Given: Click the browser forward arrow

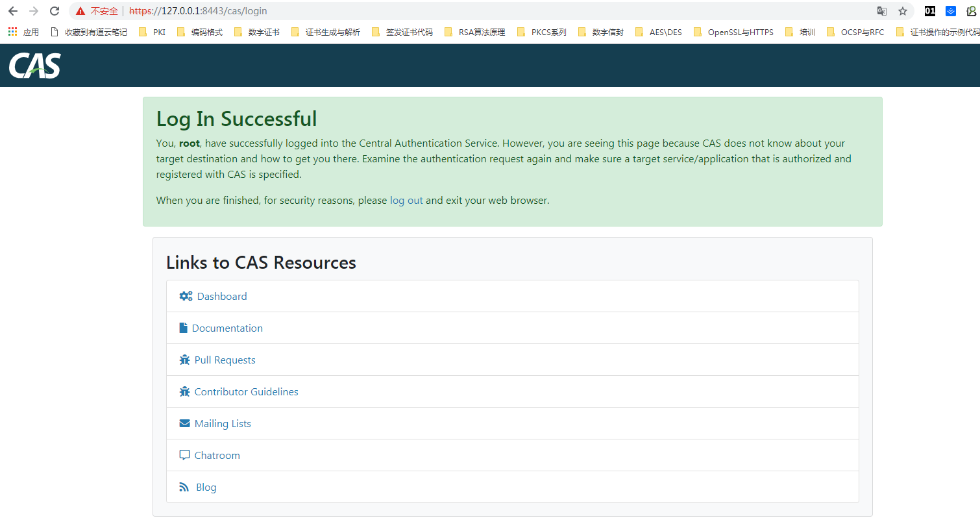Looking at the screenshot, I should [34, 11].
